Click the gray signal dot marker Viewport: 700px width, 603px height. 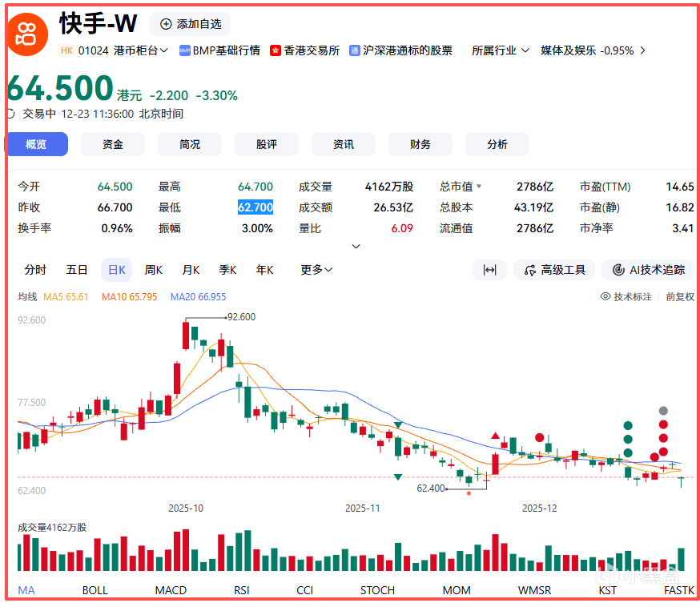[x=663, y=411]
